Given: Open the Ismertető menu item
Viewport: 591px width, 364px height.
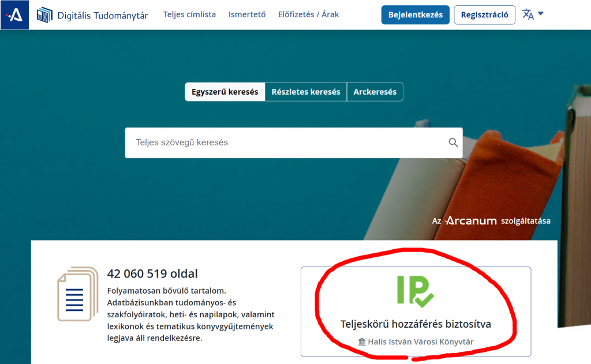Looking at the screenshot, I should [247, 14].
